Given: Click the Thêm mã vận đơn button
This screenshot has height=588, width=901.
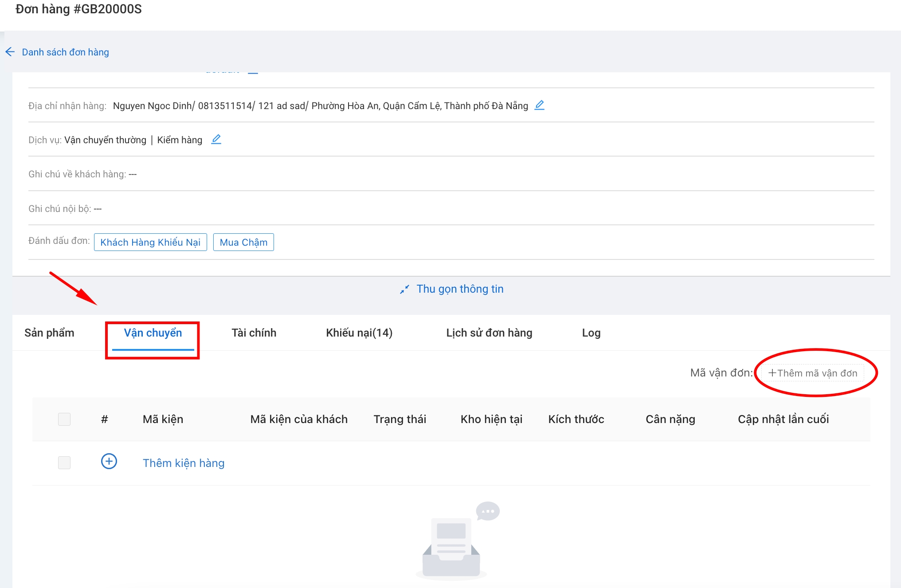Looking at the screenshot, I should point(812,373).
